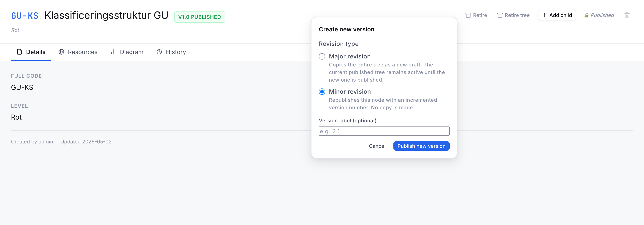
Task: Click the Create new version heading
Action: tap(346, 29)
